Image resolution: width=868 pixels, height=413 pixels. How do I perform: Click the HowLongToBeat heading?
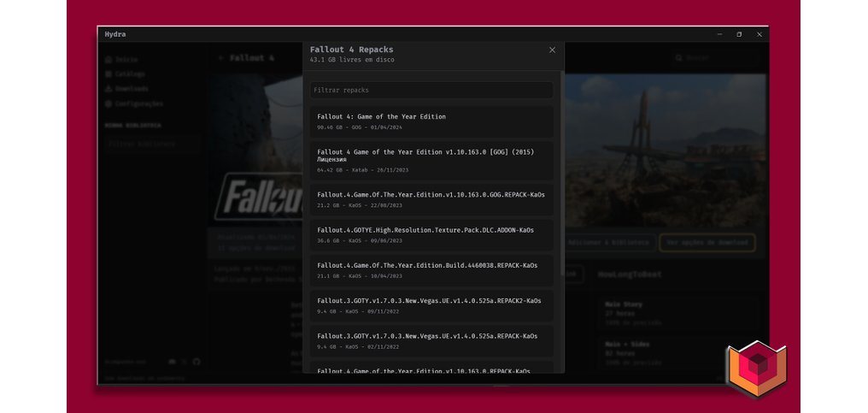click(x=630, y=274)
